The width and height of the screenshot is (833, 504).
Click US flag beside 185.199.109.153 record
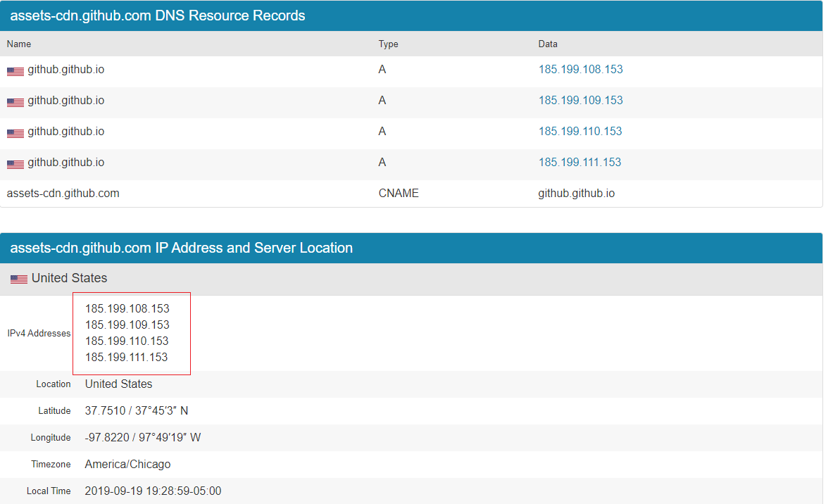point(15,102)
